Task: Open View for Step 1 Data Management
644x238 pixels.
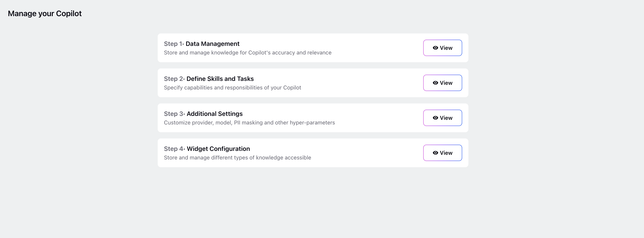Action: [x=443, y=48]
